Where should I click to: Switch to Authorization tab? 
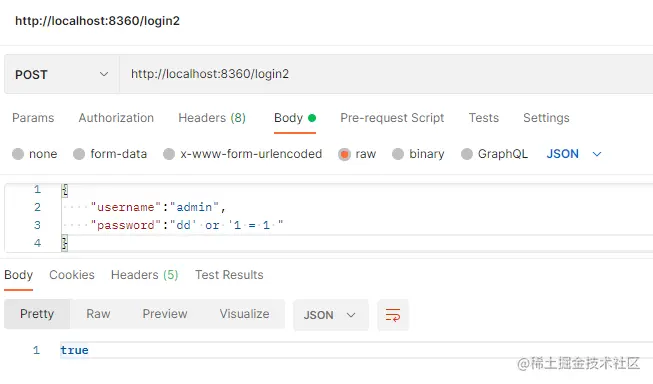pos(116,118)
